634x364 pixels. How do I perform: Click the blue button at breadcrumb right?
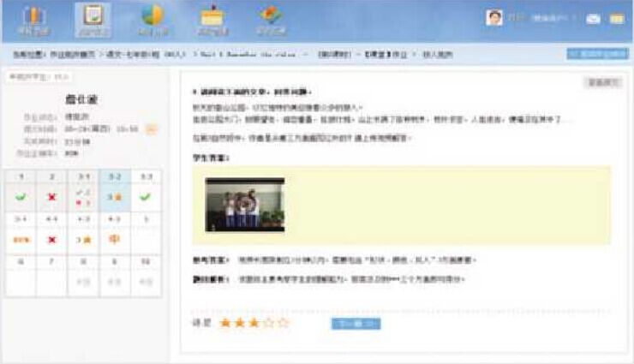click(597, 53)
